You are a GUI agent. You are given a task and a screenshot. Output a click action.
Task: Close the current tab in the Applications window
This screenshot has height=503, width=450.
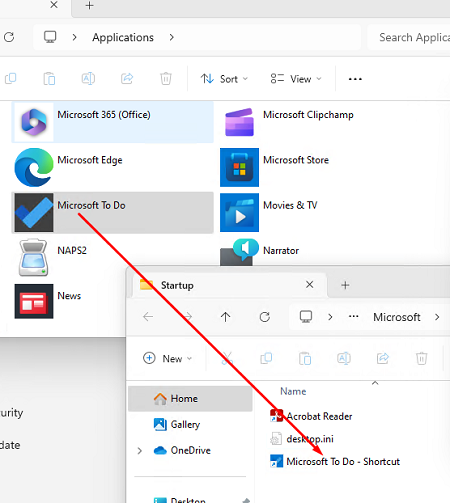click(54, 5)
